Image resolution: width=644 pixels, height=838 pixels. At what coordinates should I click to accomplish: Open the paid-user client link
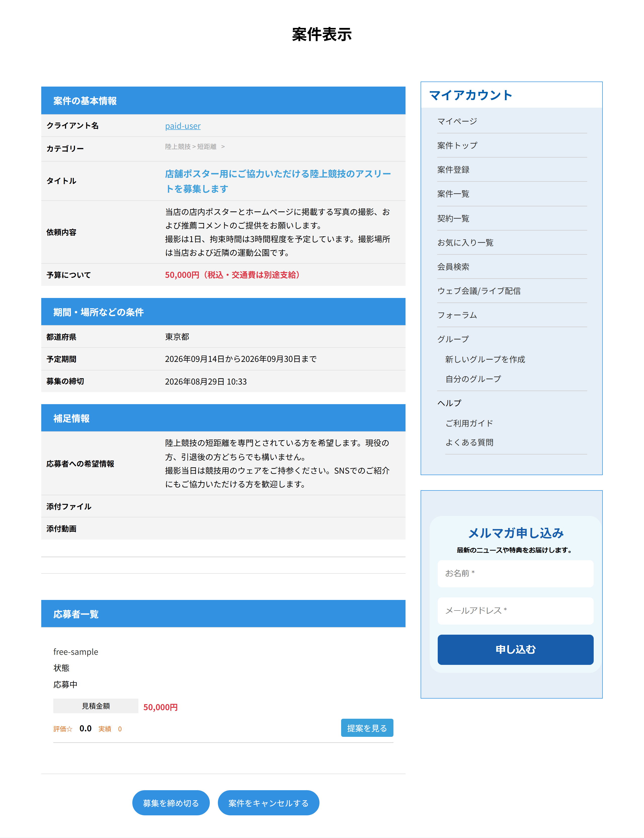click(x=182, y=126)
